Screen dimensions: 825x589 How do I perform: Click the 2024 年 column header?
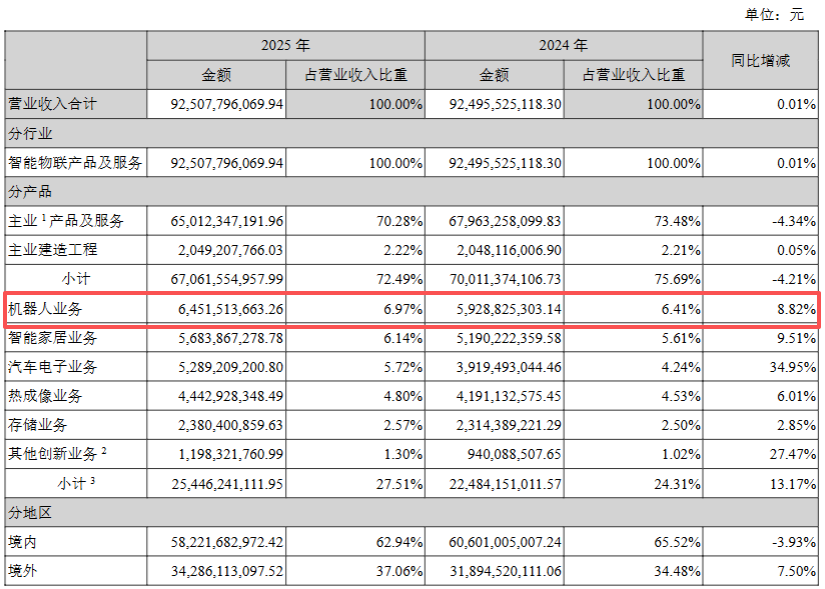(x=563, y=46)
